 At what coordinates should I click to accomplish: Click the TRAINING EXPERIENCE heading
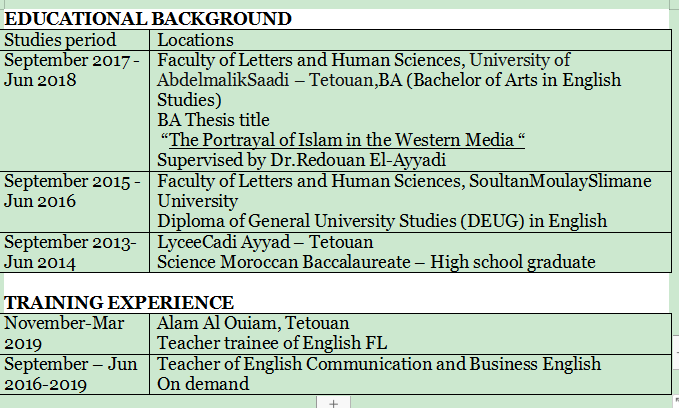point(120,302)
